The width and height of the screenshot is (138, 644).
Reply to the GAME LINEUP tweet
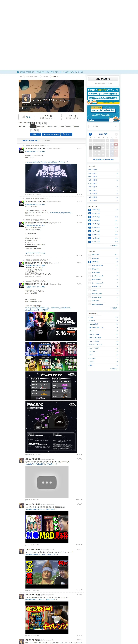77,255
